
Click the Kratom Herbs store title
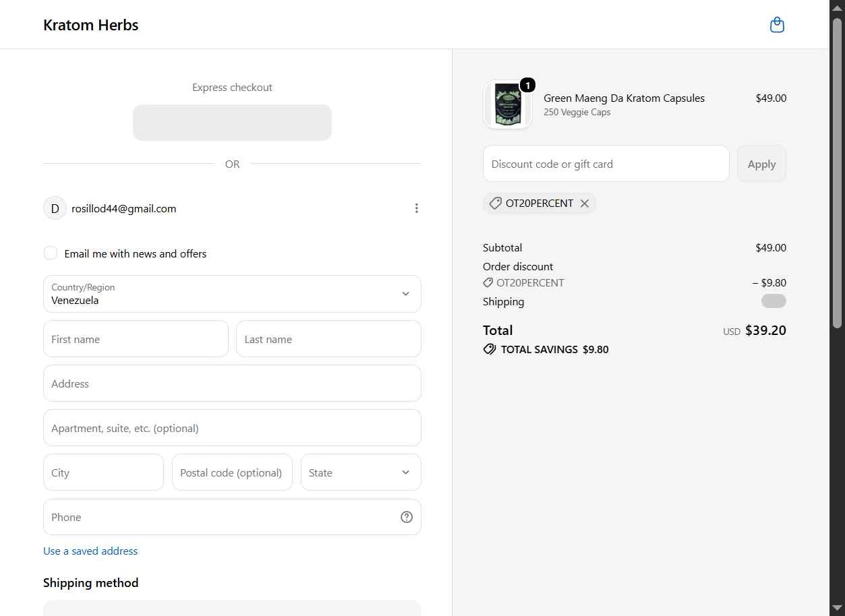(x=91, y=25)
